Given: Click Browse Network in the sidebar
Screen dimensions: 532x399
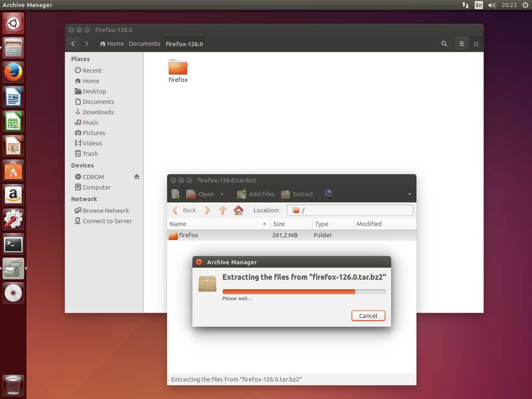Looking at the screenshot, I should pyautogui.click(x=106, y=211).
